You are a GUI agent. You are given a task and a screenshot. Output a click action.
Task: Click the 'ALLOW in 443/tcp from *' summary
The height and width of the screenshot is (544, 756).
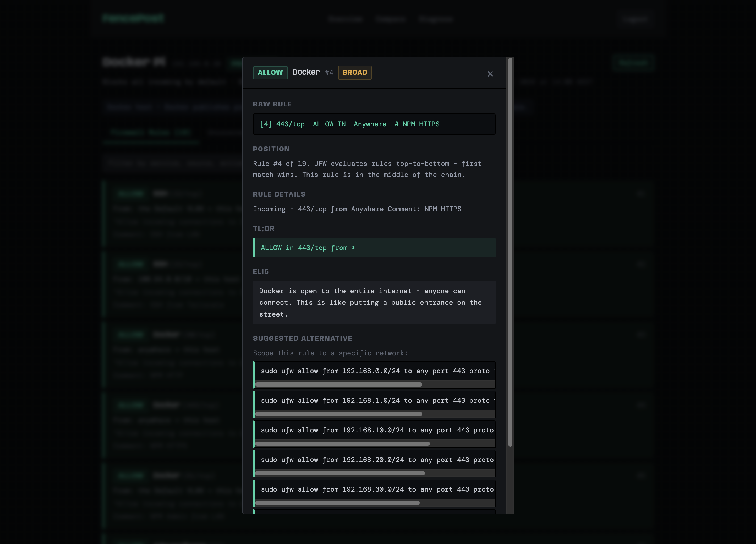point(374,247)
